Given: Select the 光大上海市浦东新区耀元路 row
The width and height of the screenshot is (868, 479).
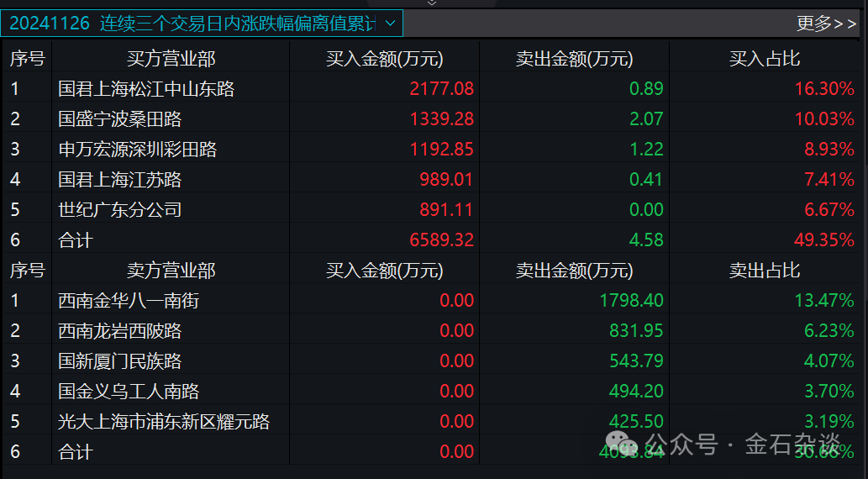Looking at the screenshot, I should 432,421.
